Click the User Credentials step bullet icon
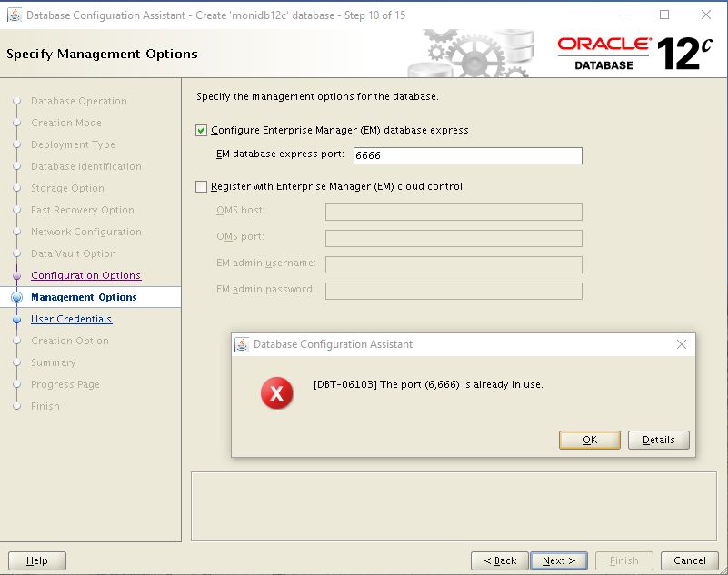The width and height of the screenshot is (728, 575). (x=16, y=319)
